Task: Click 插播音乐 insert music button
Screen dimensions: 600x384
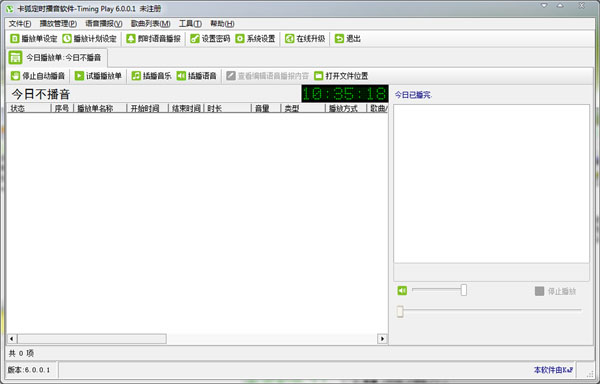Action: [x=151, y=76]
